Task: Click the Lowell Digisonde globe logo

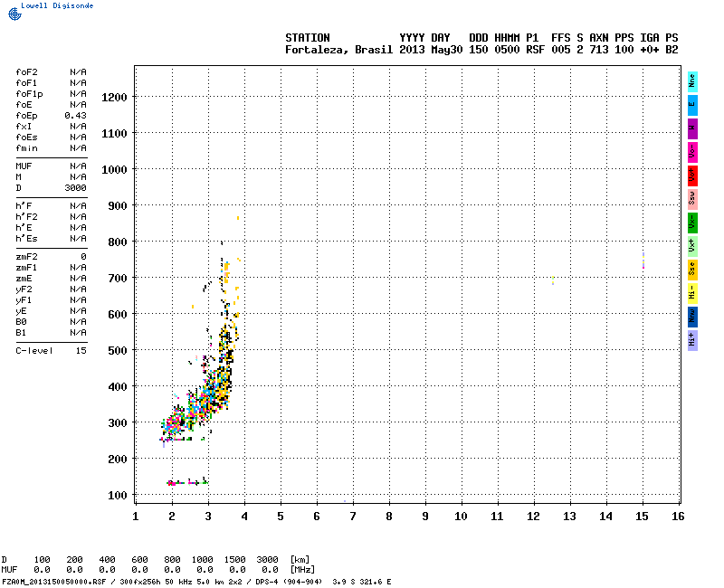Action: (x=13, y=14)
